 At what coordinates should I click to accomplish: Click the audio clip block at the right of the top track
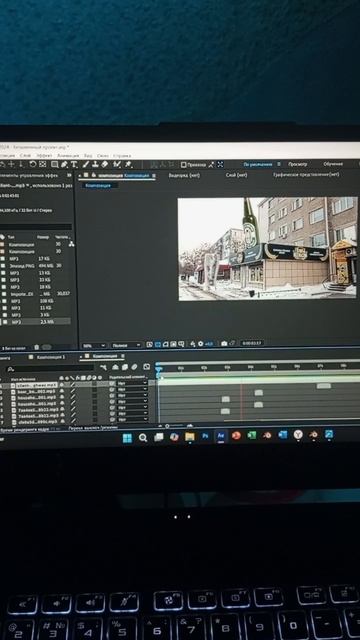coord(324,386)
